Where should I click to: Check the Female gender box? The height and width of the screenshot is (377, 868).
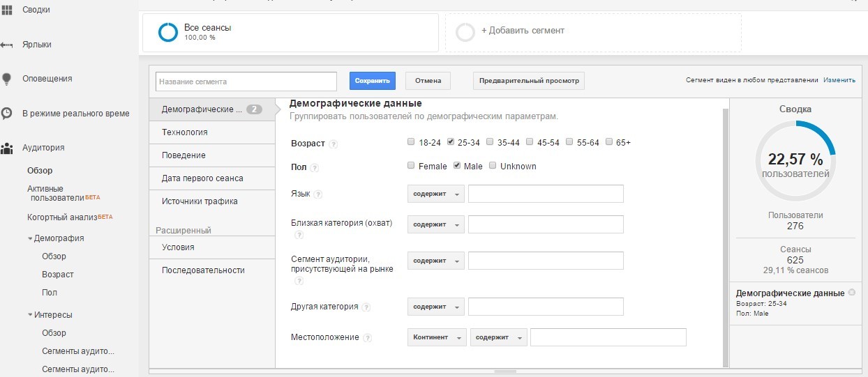(x=411, y=166)
